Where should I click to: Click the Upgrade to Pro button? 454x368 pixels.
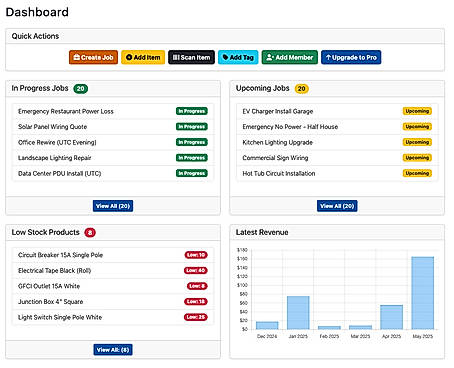[x=351, y=57]
